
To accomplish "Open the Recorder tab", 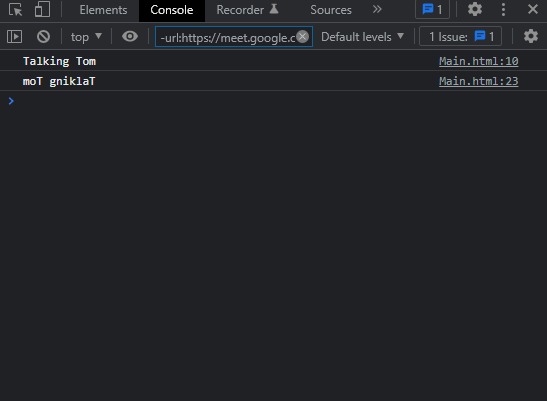I will tap(247, 10).
